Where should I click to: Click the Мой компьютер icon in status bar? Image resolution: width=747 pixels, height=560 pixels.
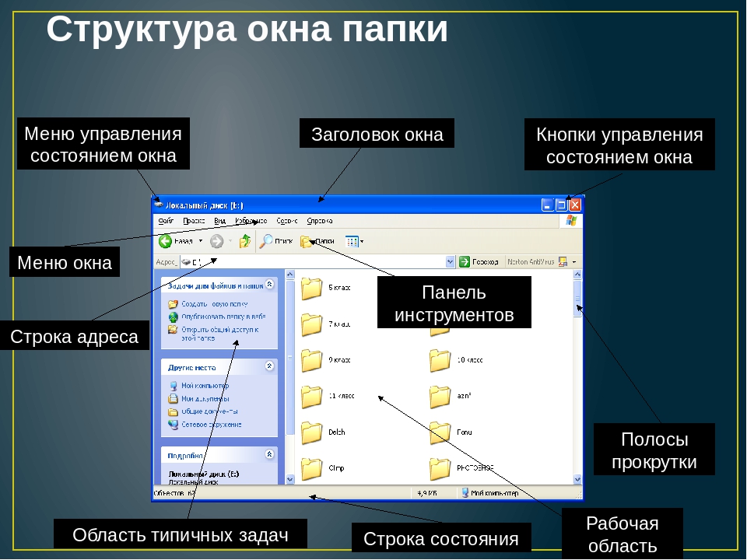(x=465, y=493)
